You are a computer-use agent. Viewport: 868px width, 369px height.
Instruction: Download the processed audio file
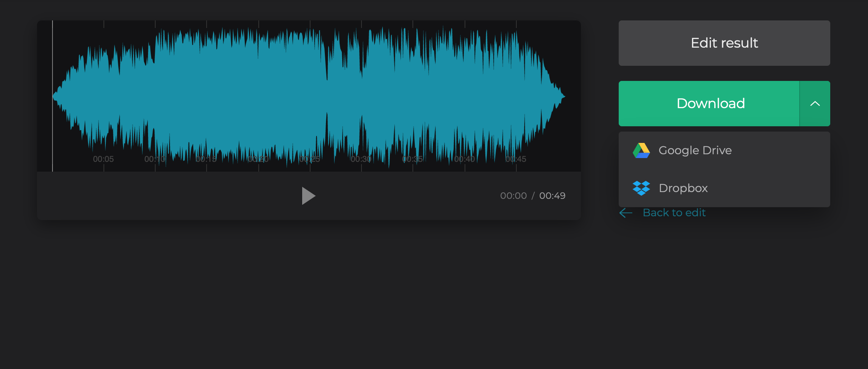(x=710, y=103)
